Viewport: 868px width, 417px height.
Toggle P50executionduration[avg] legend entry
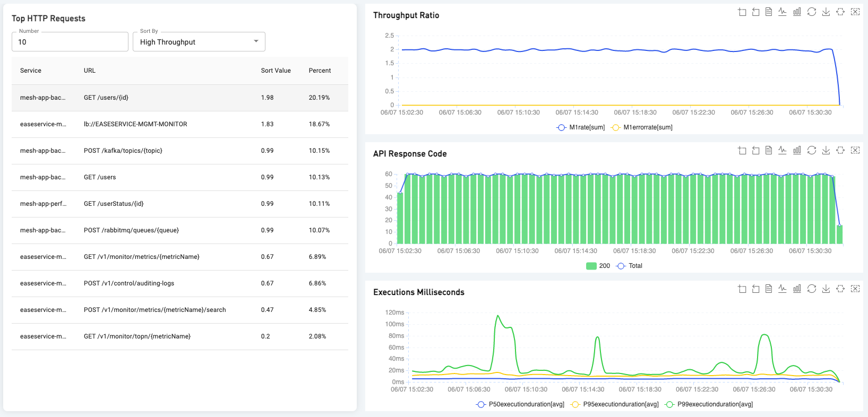click(520, 404)
